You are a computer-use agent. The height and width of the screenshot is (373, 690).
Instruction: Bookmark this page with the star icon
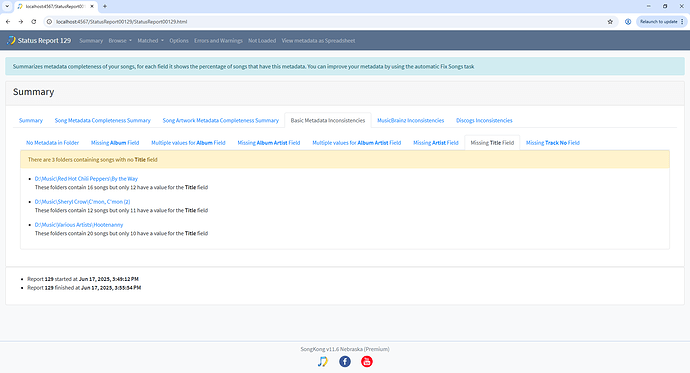[610, 22]
